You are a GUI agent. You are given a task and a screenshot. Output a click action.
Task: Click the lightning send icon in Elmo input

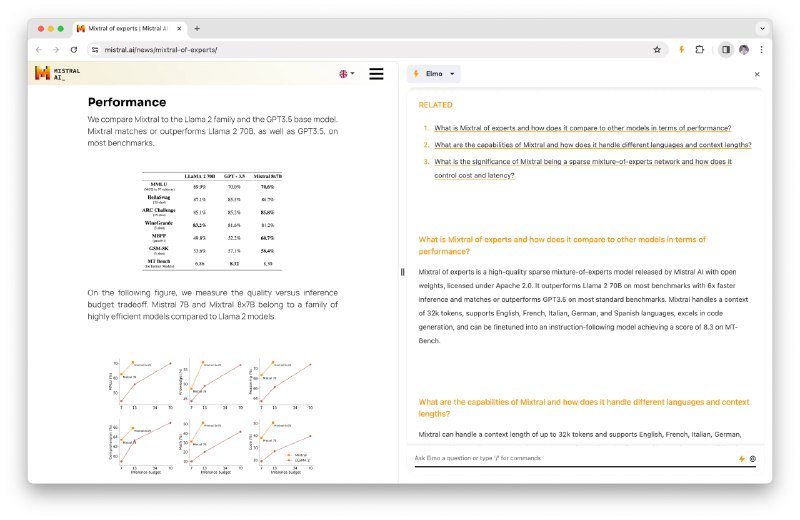click(x=741, y=458)
